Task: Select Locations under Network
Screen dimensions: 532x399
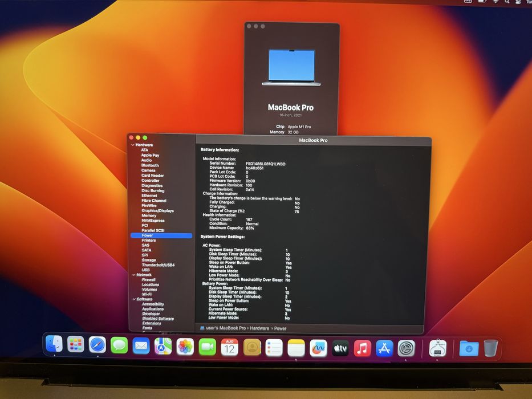Action: (151, 284)
